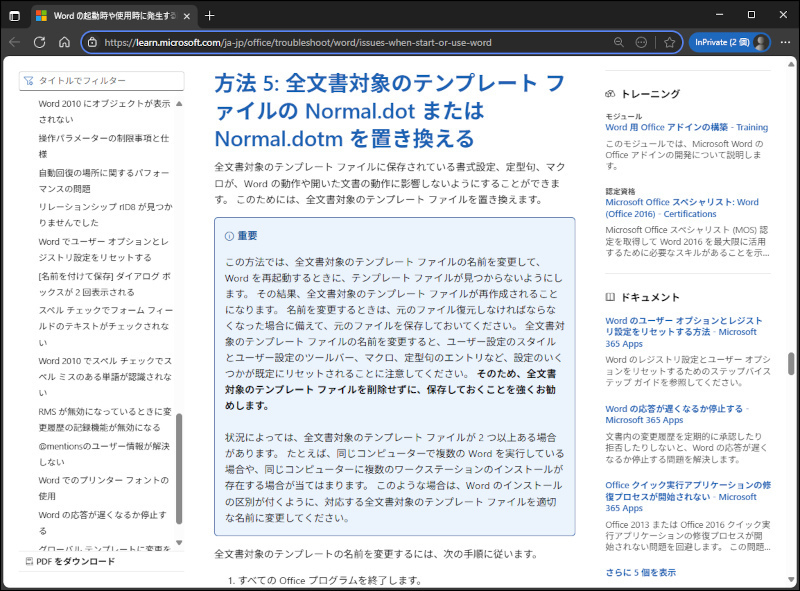Click the PDF をダウンロード icon
800x591 pixels.
[29, 561]
